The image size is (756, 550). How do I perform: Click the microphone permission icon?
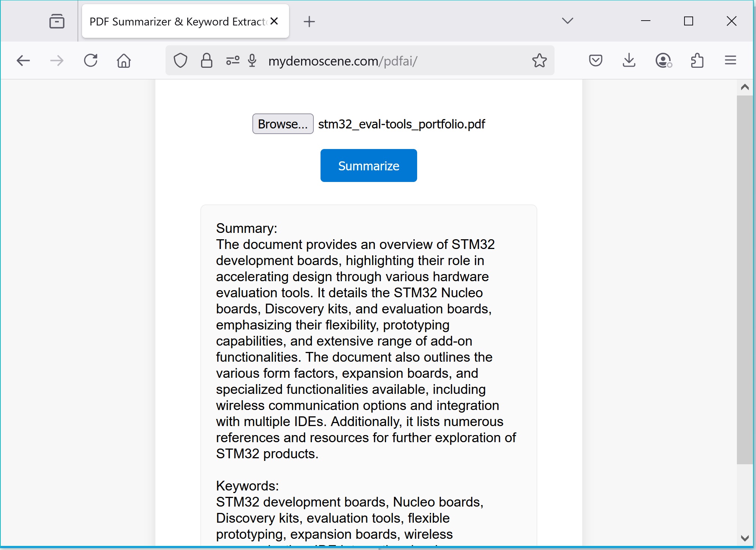click(252, 60)
